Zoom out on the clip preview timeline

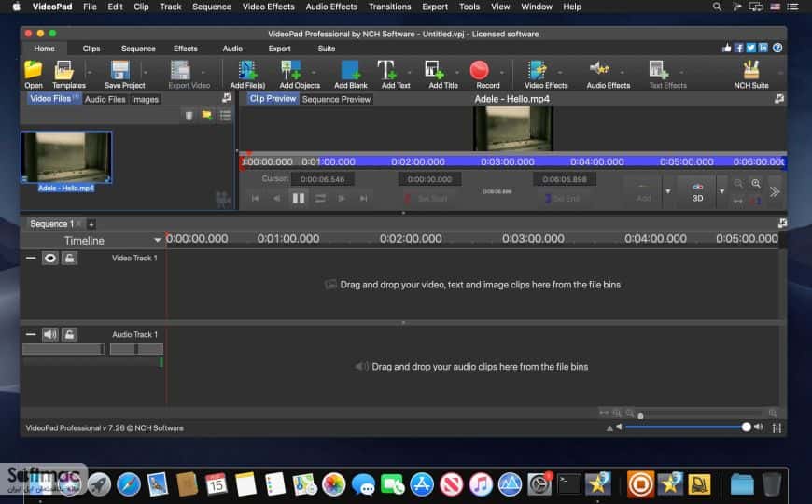tap(738, 183)
